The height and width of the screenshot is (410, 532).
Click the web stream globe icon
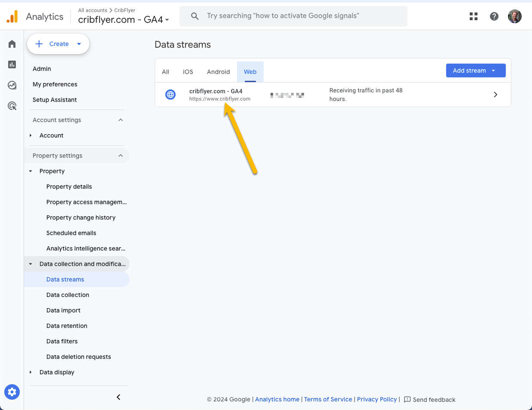click(x=170, y=95)
